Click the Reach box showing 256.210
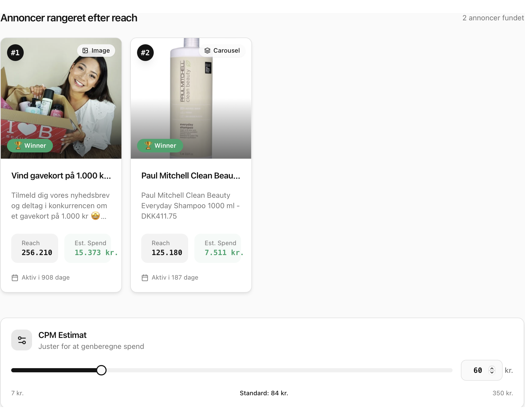Viewport: 525px width, 420px height. point(35,248)
